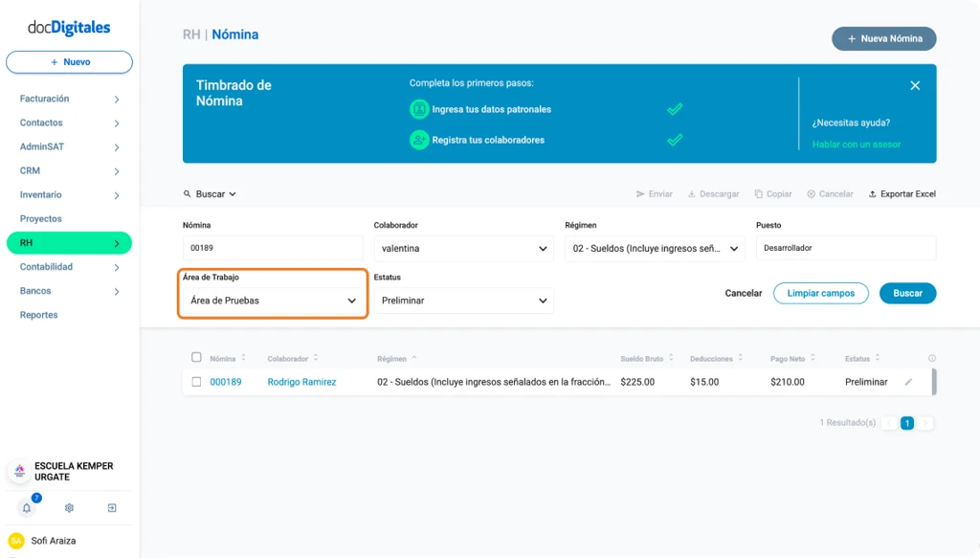This screenshot has height=558, width=980.
Task: Click the Puesto field showing Desarrollador
Action: click(846, 248)
